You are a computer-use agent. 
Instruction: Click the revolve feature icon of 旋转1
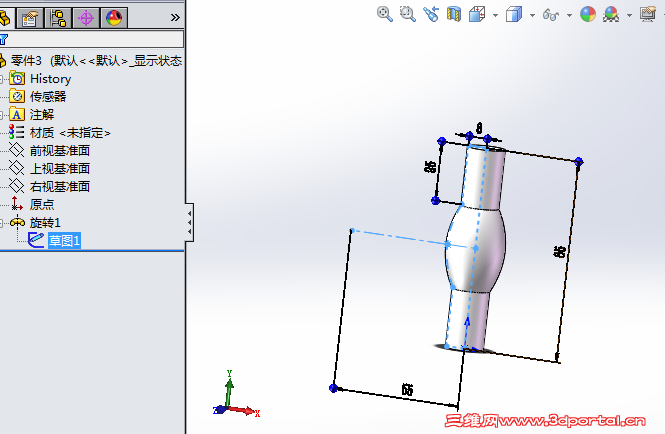pyautogui.click(x=17, y=221)
